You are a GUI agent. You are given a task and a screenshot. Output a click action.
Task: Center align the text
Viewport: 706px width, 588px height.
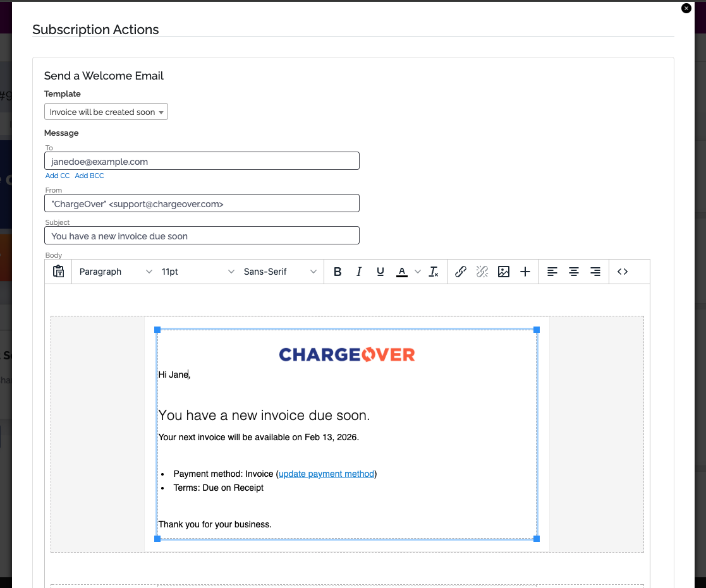(574, 272)
